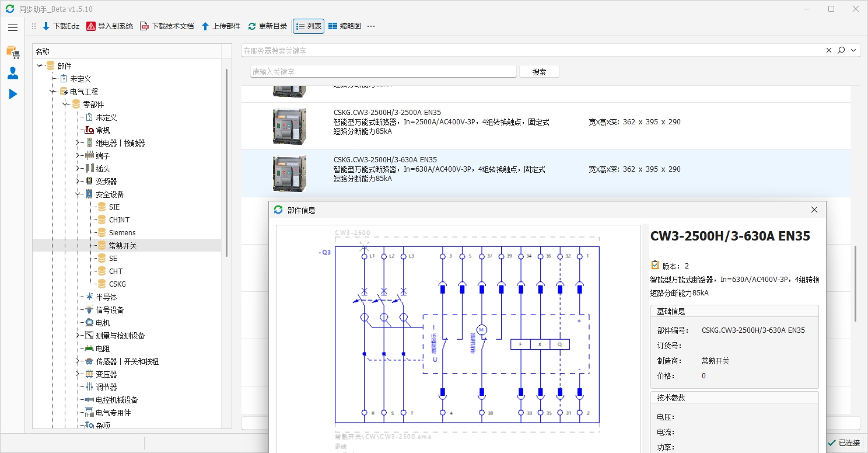The image size is (868, 453).
Task: Close the 部件信息 dialog
Action: point(814,210)
